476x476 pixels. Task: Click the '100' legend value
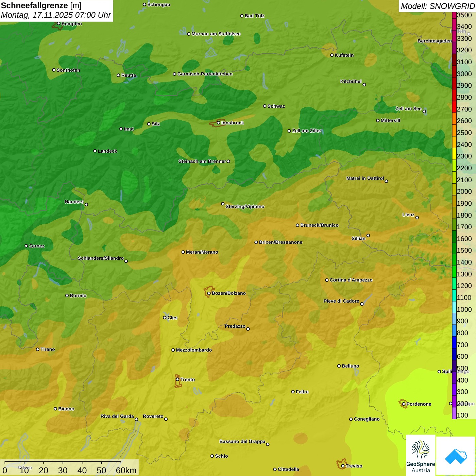click(463, 415)
